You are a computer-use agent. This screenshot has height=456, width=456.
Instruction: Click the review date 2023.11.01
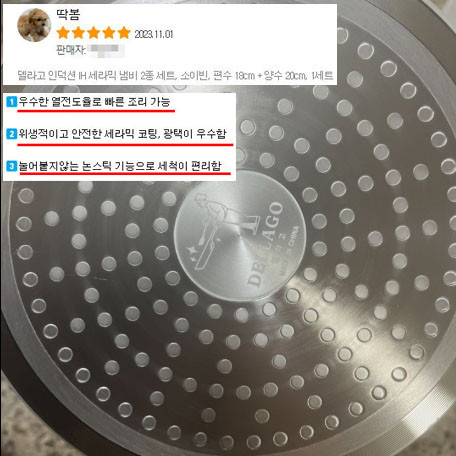pyautogui.click(x=154, y=34)
